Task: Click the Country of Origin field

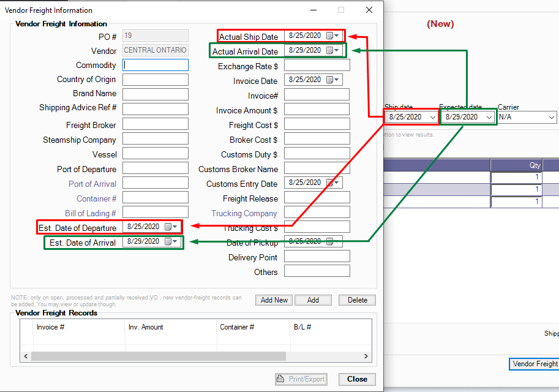Action: tap(155, 80)
